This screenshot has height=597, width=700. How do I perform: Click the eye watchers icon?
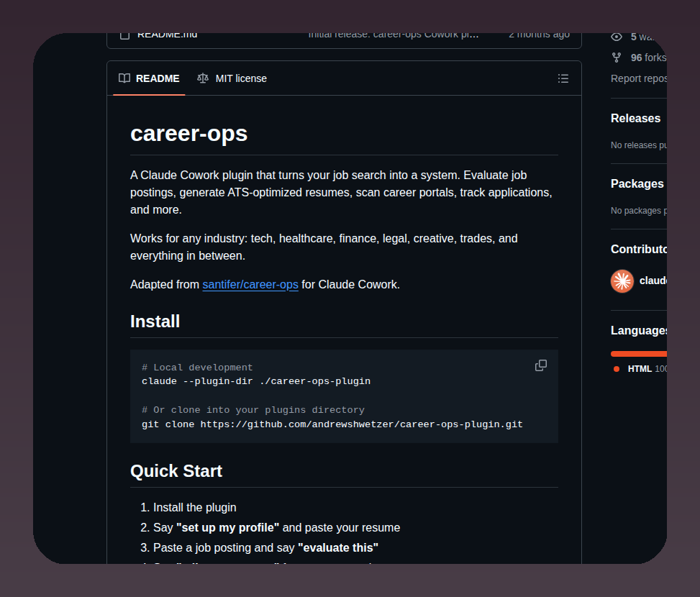click(x=617, y=37)
